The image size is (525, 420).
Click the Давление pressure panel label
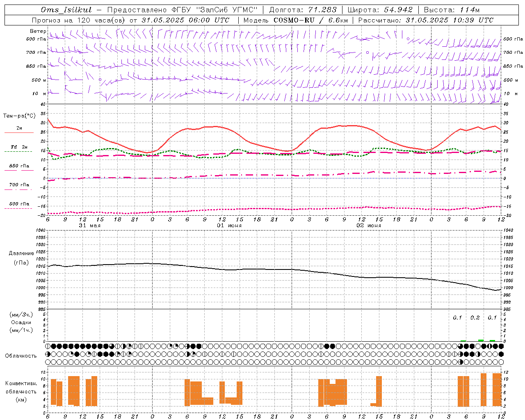coord(21,253)
